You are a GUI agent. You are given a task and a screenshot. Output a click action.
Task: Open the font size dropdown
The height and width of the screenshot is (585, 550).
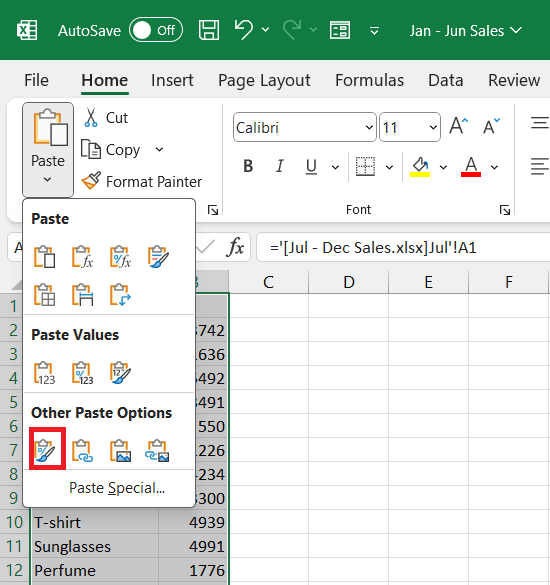pyautogui.click(x=433, y=128)
